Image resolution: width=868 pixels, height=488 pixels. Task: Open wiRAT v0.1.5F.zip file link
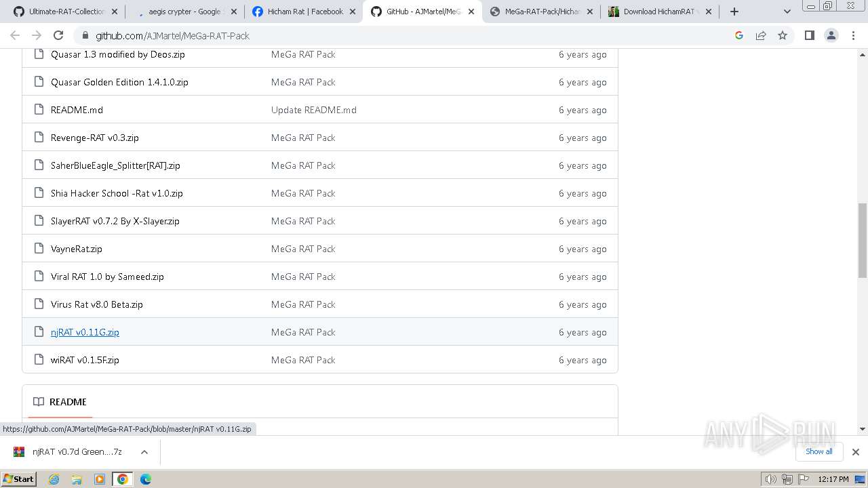[85, 360]
